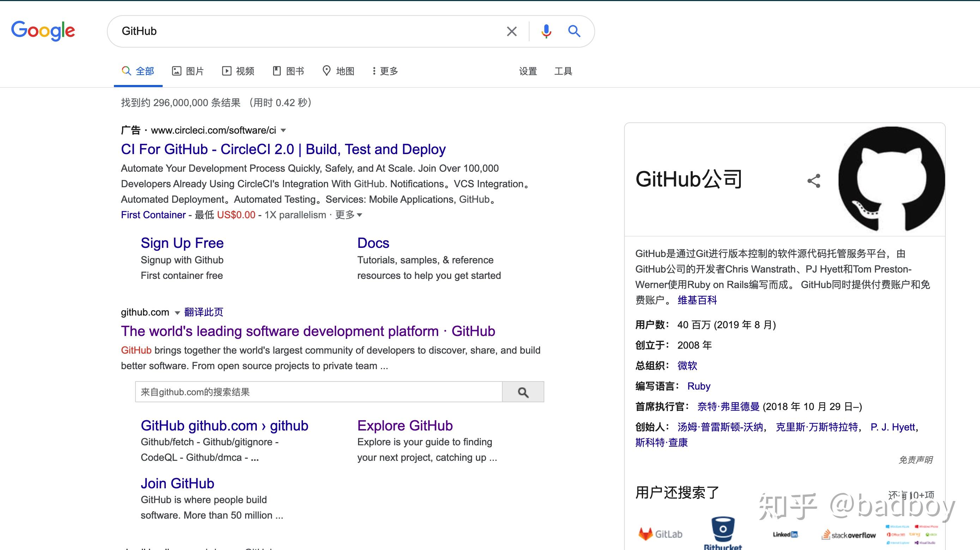The width and height of the screenshot is (980, 550).
Task: Open the Docs sitelink
Action: (x=373, y=243)
